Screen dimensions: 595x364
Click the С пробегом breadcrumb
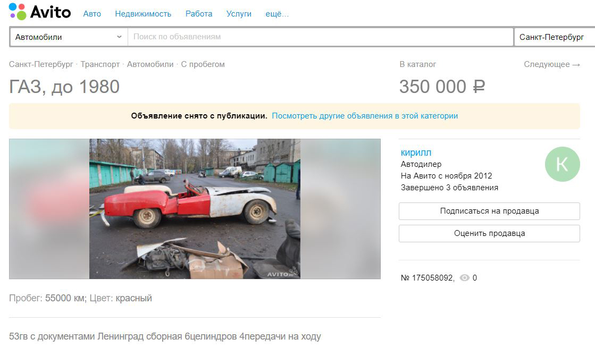[203, 64]
